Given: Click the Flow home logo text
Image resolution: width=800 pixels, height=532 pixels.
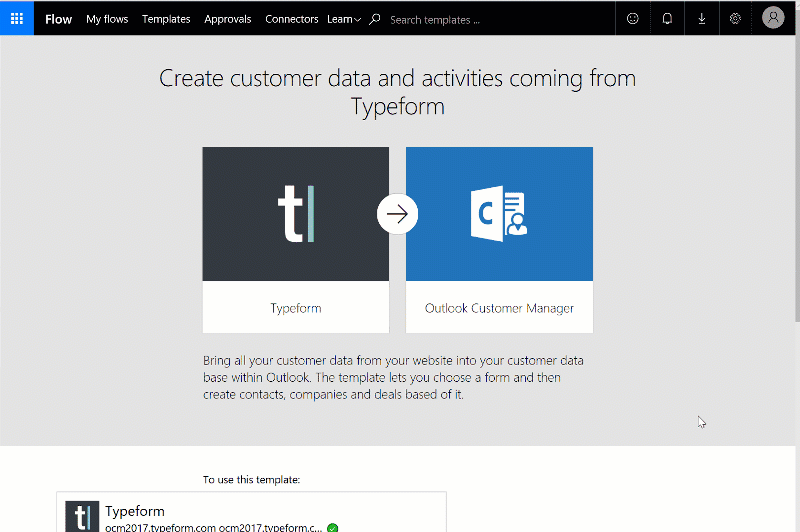Looking at the screenshot, I should (x=58, y=19).
